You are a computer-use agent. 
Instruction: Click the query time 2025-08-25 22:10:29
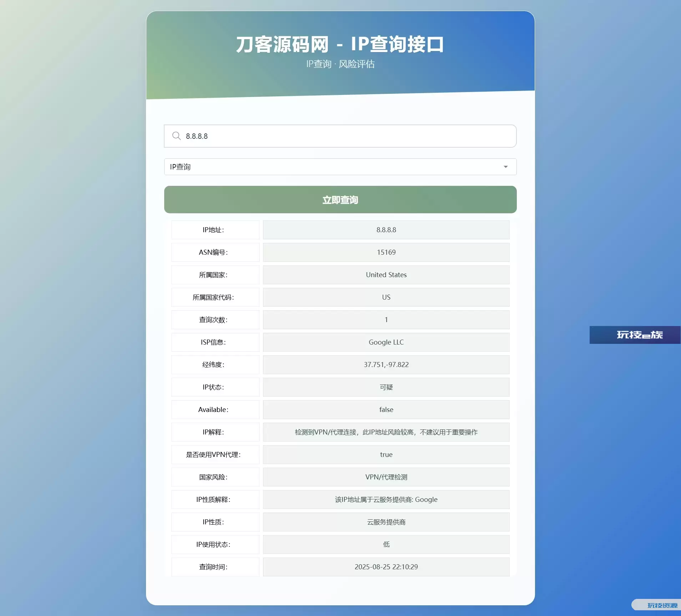point(386,567)
